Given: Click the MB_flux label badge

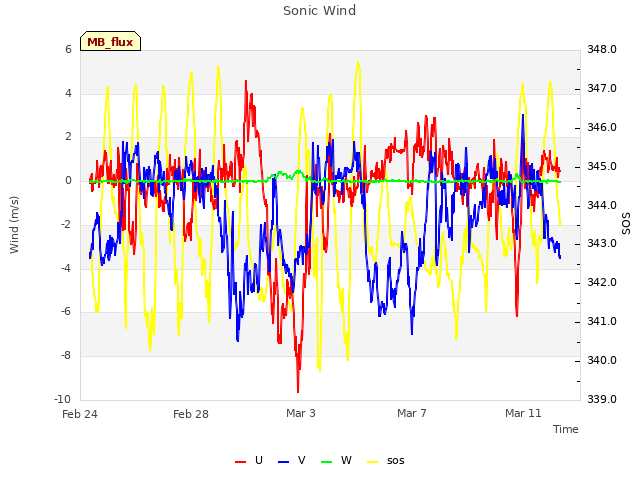Looking at the screenshot, I should click(110, 41).
